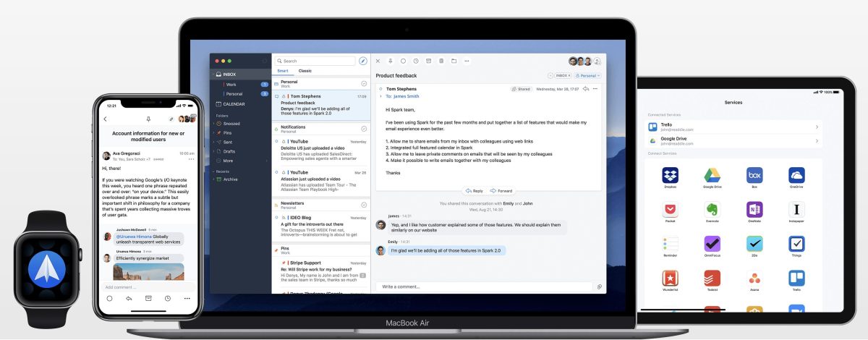Delete the email with the trash icon
Image resolution: width=868 pixels, height=340 pixels.
click(x=441, y=61)
